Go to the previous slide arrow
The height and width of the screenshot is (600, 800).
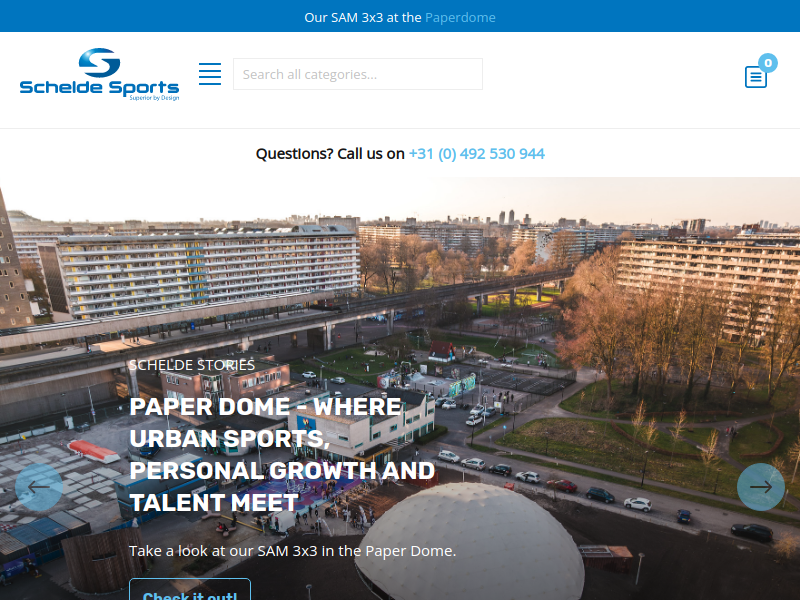(x=39, y=487)
